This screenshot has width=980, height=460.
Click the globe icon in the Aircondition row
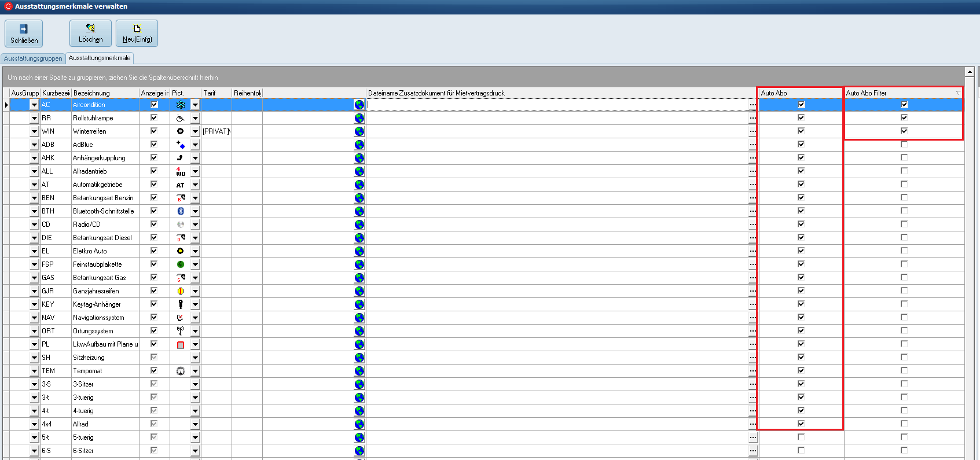coord(359,105)
